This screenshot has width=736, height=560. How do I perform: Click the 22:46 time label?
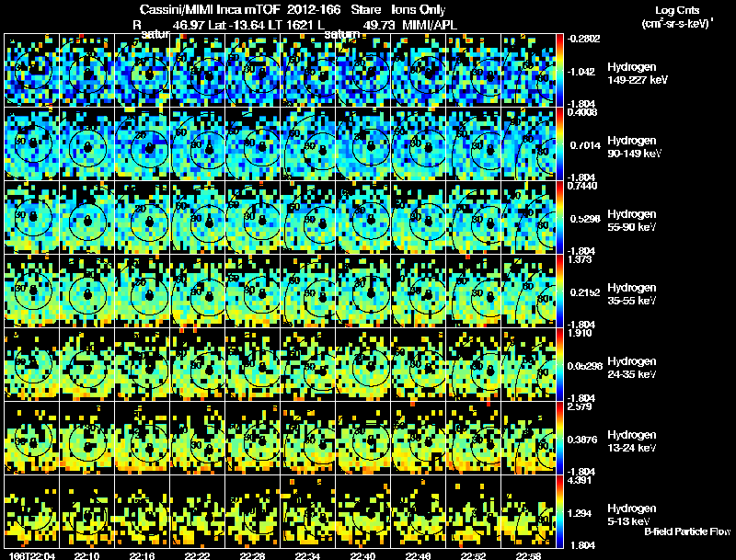click(x=418, y=555)
